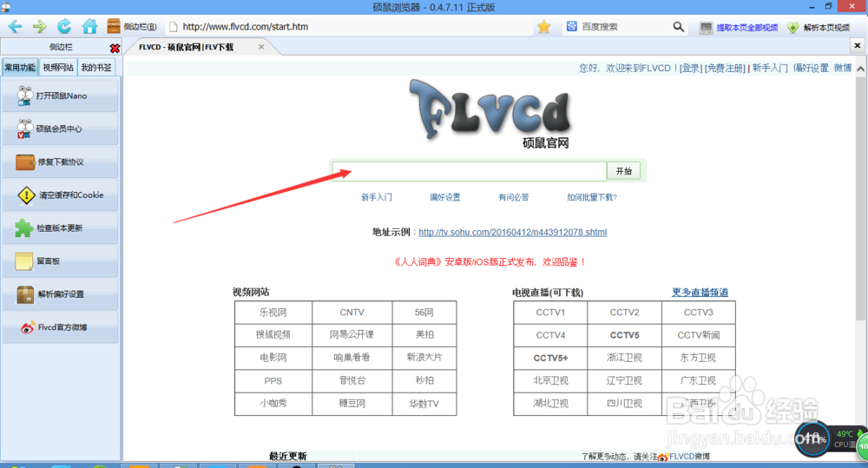868x468 pixels.
Task: Click 清空缓存和Cookie warning item
Action: [x=61, y=195]
